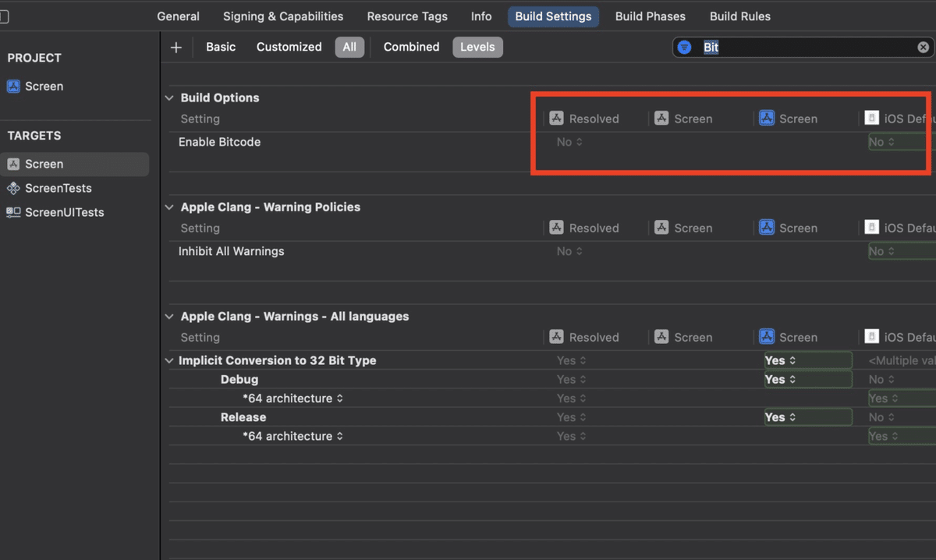Click the Screen app target icon under TARGETS

pyautogui.click(x=13, y=164)
